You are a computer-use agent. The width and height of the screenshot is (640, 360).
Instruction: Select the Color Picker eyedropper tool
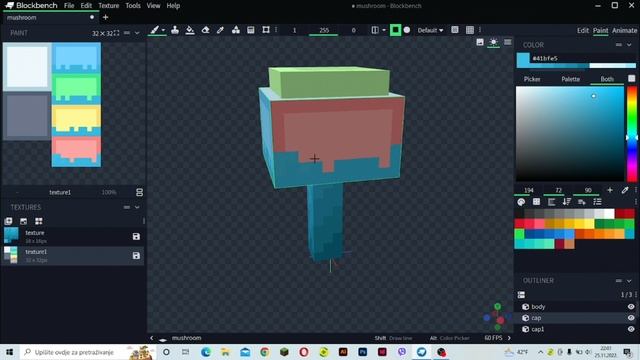pyautogui.click(x=220, y=30)
